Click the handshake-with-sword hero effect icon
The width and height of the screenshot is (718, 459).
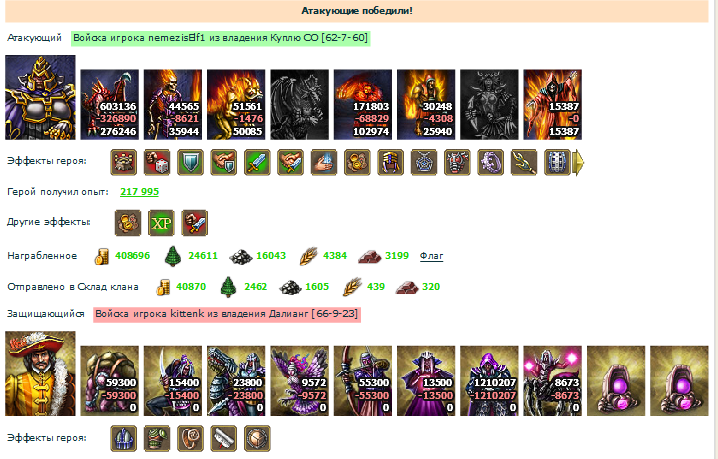pyautogui.click(x=291, y=162)
